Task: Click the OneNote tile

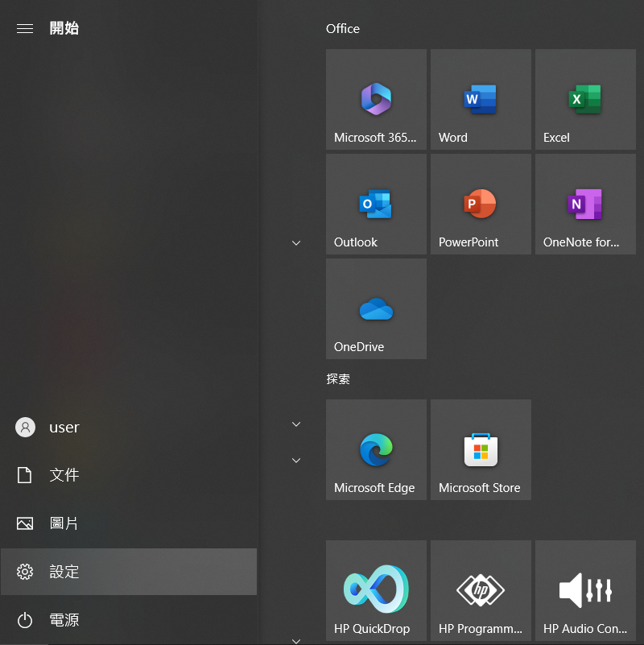Action: pos(585,204)
